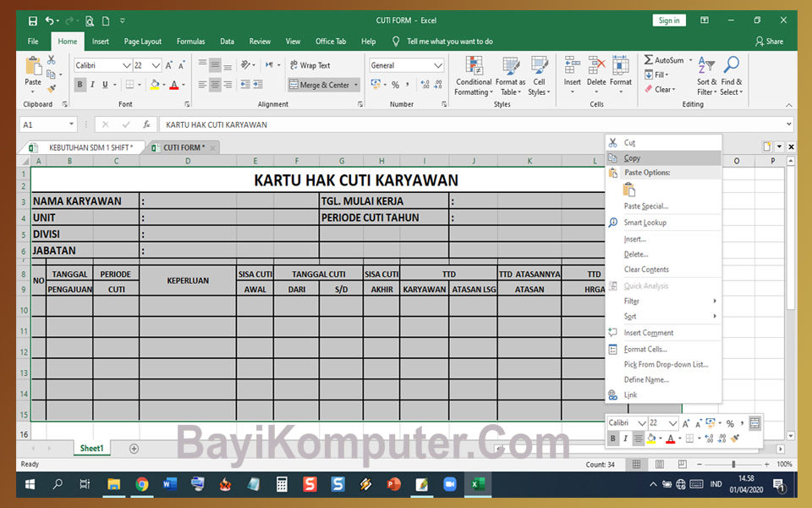Open Find & Select in the ribbon
This screenshot has height=508, width=812.
(x=732, y=76)
